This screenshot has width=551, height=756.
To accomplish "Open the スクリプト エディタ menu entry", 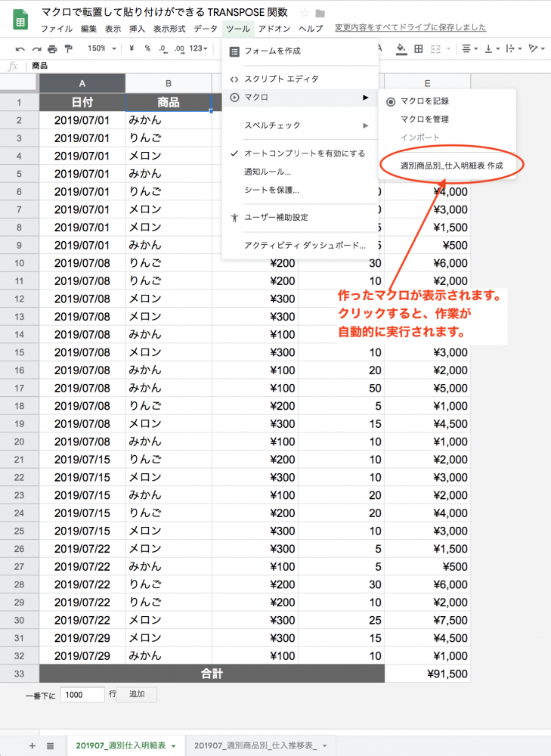I will click(x=281, y=79).
